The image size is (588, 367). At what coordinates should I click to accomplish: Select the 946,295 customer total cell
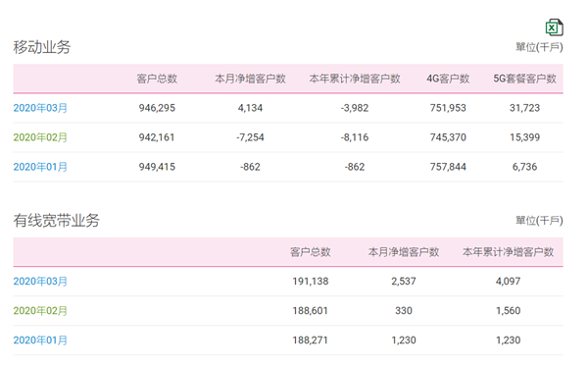pyautogui.click(x=157, y=108)
